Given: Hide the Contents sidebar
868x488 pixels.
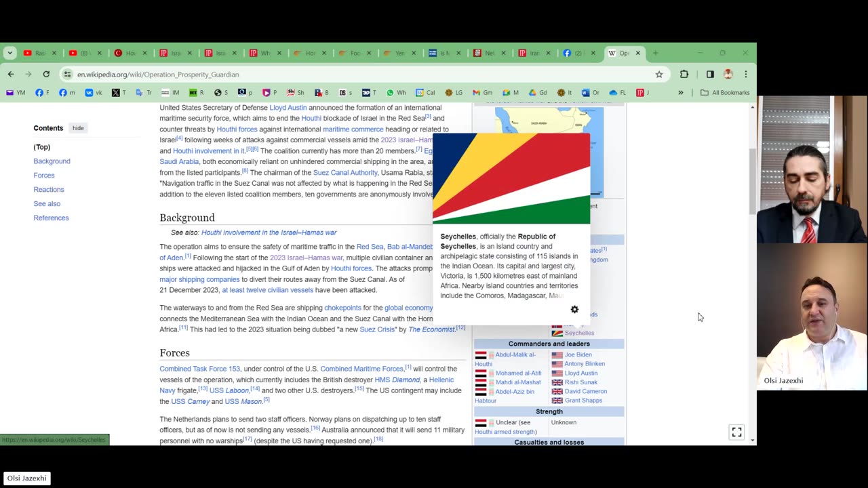Looking at the screenshot, I should click(x=78, y=128).
